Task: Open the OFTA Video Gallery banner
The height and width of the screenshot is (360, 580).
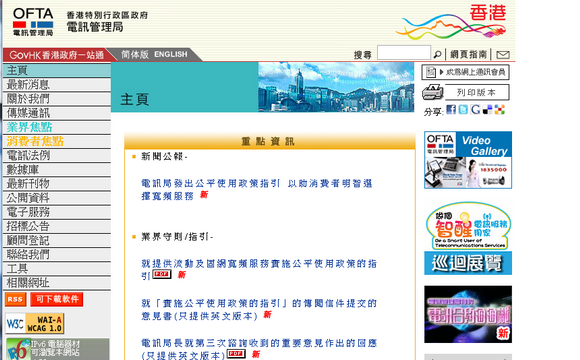Action: coord(468,160)
